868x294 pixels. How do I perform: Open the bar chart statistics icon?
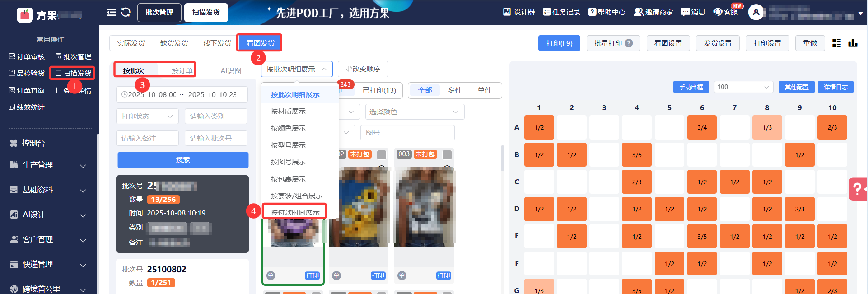(x=853, y=43)
